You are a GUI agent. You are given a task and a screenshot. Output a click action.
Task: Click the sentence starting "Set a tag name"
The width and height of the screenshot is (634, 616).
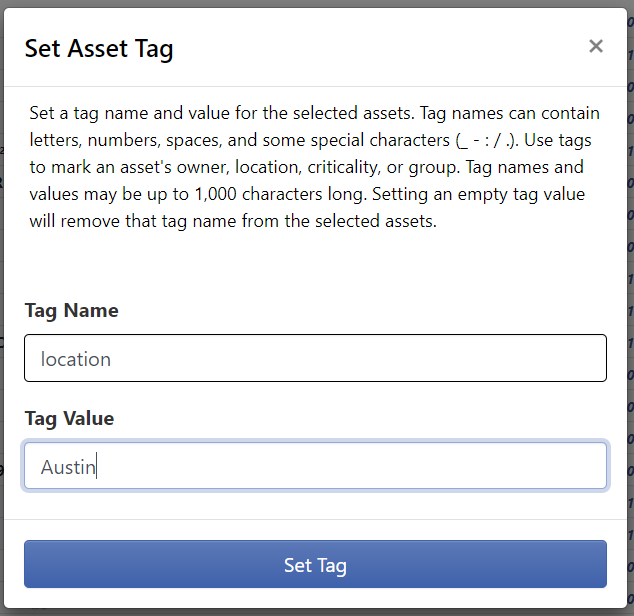pos(200,112)
